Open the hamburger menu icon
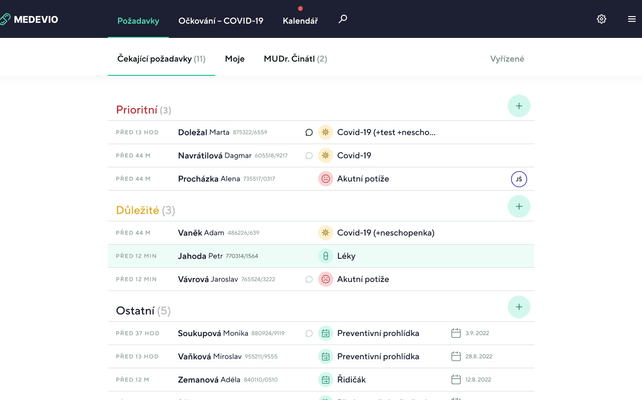 tap(631, 19)
